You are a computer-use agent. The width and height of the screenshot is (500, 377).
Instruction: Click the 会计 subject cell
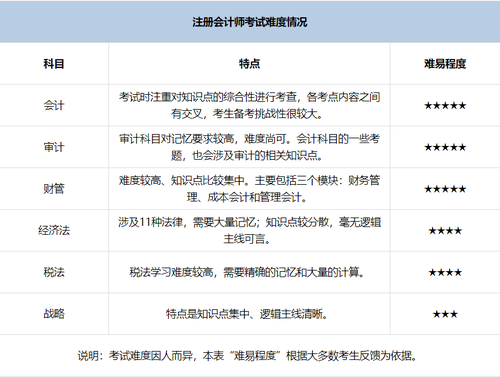coord(54,105)
